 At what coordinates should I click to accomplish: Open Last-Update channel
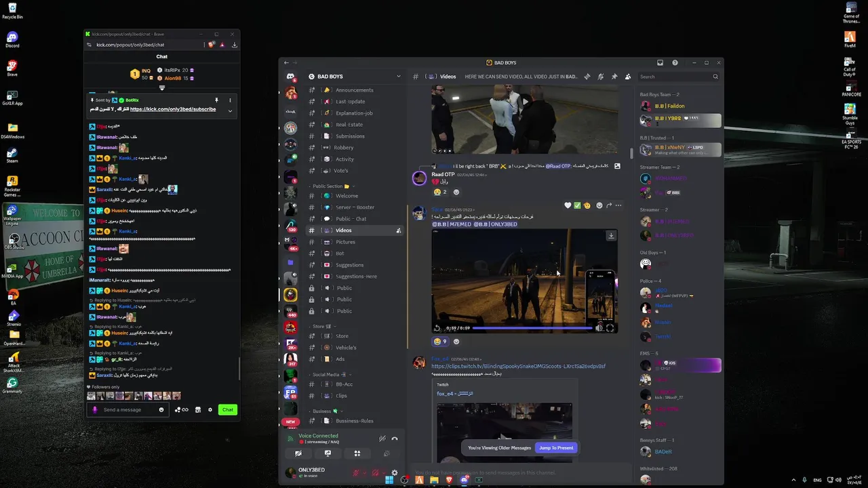coord(354,102)
